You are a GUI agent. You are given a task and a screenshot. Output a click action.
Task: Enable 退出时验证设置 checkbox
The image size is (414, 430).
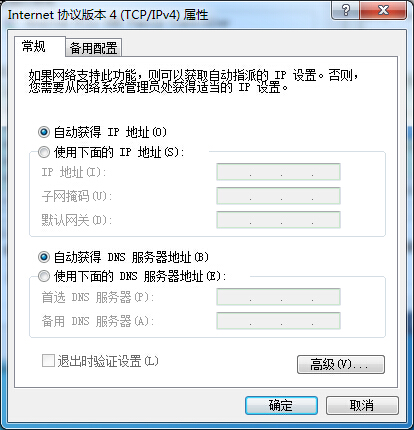[48, 361]
